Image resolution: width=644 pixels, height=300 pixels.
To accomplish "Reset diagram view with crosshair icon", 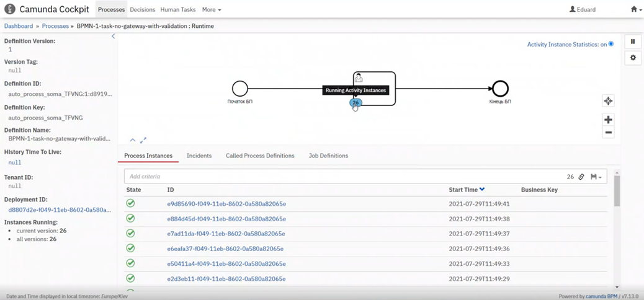I will (608, 100).
